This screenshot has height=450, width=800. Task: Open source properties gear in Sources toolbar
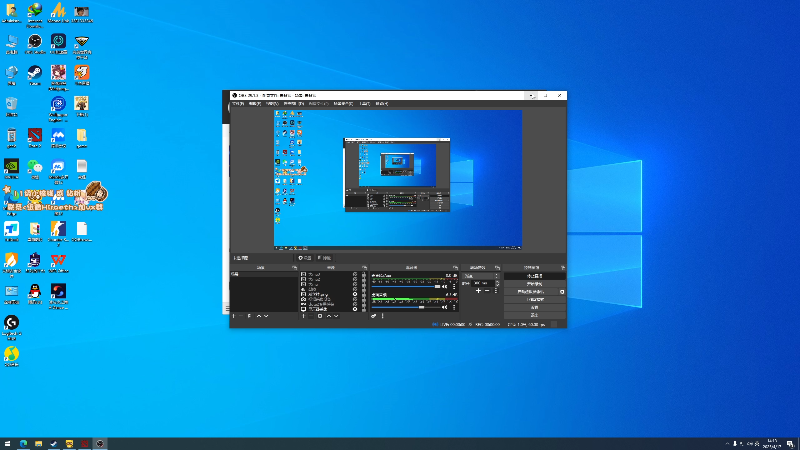[320, 316]
